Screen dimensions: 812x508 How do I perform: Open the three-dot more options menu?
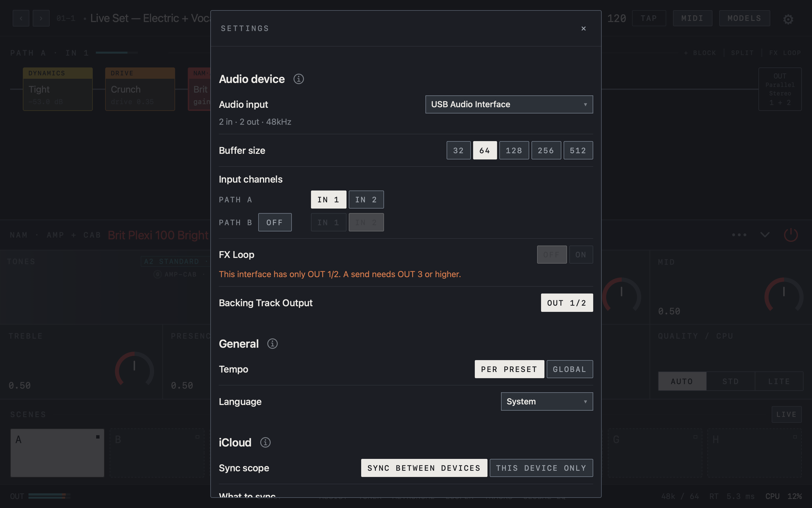pyautogui.click(x=739, y=235)
